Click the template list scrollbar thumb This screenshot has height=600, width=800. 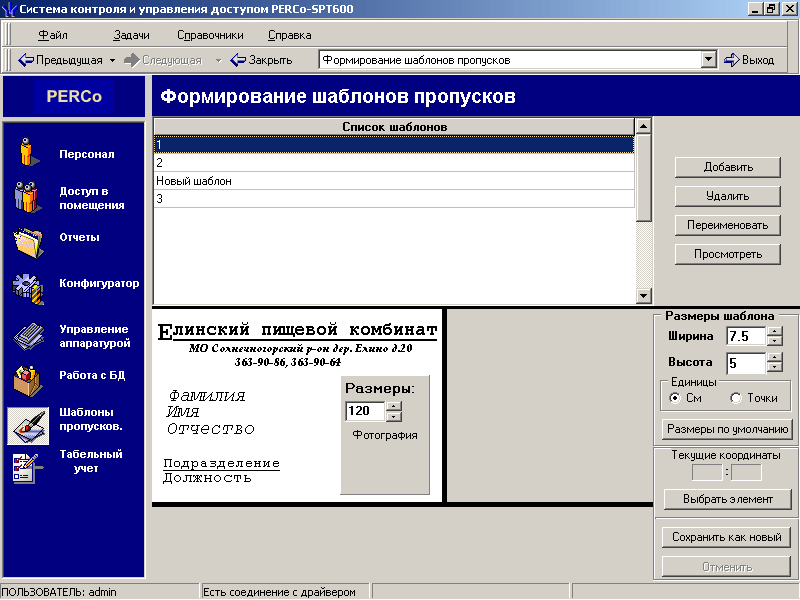[x=643, y=178]
